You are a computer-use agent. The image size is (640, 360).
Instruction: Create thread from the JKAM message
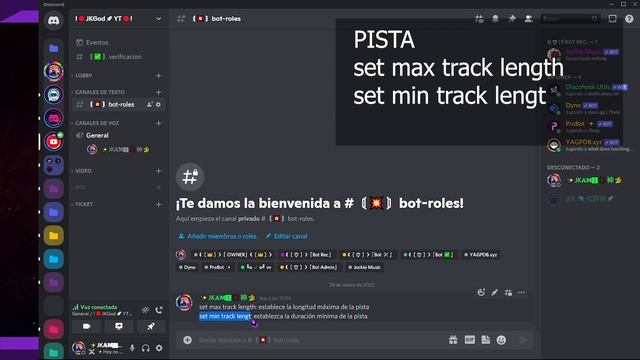[508, 292]
